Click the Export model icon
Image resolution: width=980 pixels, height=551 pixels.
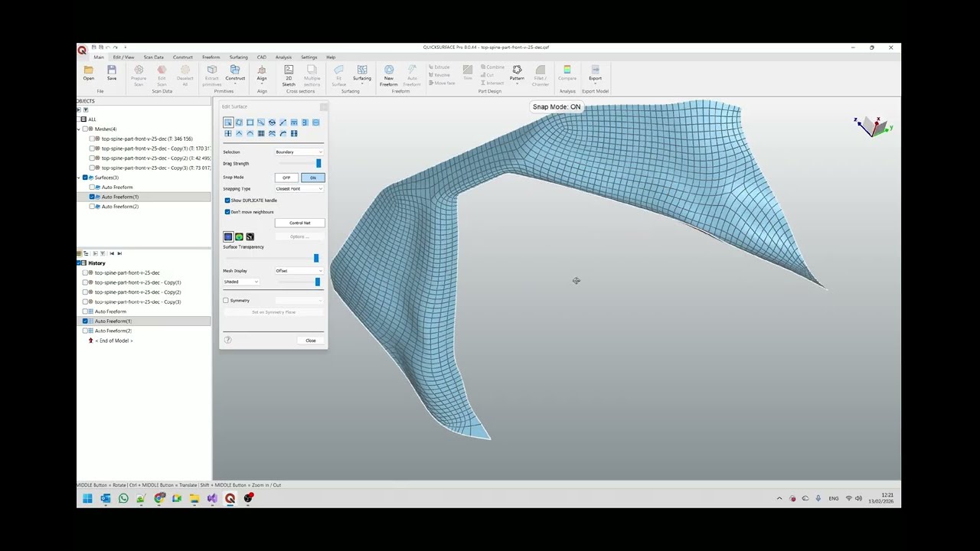595,70
